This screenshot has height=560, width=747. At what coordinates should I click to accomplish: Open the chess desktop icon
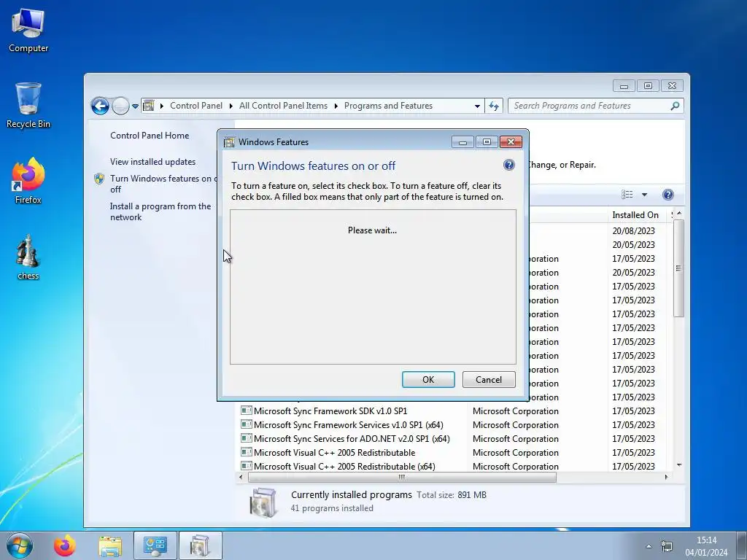[x=28, y=257]
